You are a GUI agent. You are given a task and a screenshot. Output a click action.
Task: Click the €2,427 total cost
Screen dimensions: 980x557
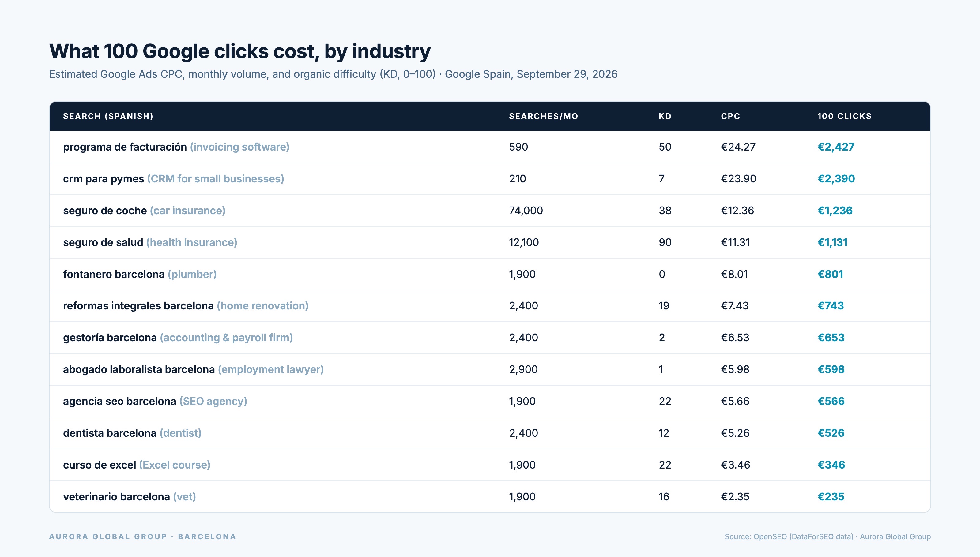click(x=836, y=147)
